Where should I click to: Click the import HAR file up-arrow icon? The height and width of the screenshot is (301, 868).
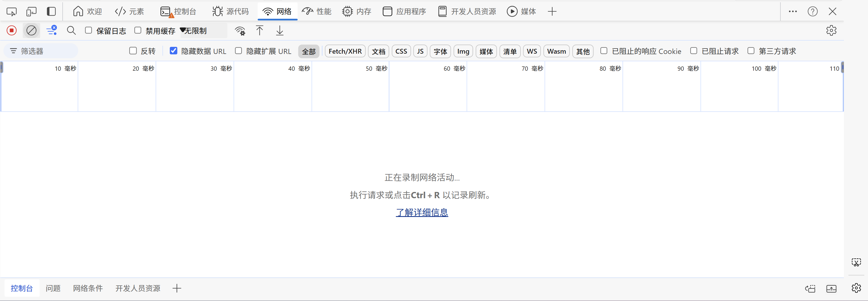click(259, 31)
